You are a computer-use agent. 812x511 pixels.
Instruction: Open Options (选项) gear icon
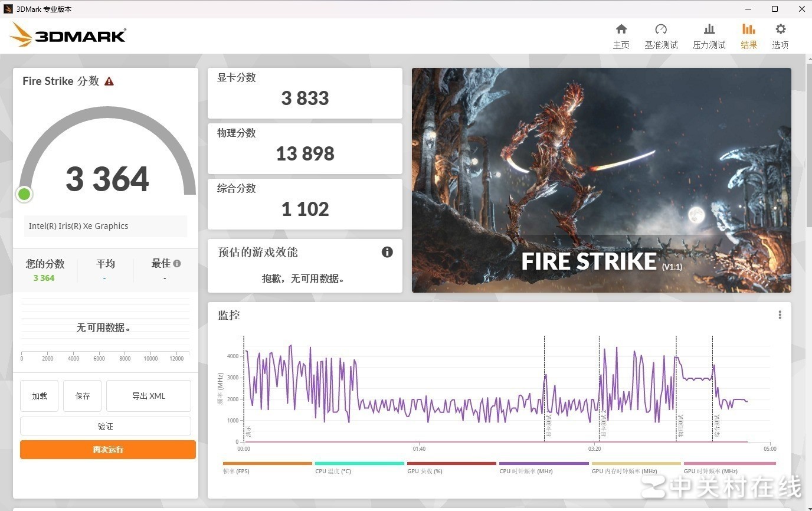[780, 30]
